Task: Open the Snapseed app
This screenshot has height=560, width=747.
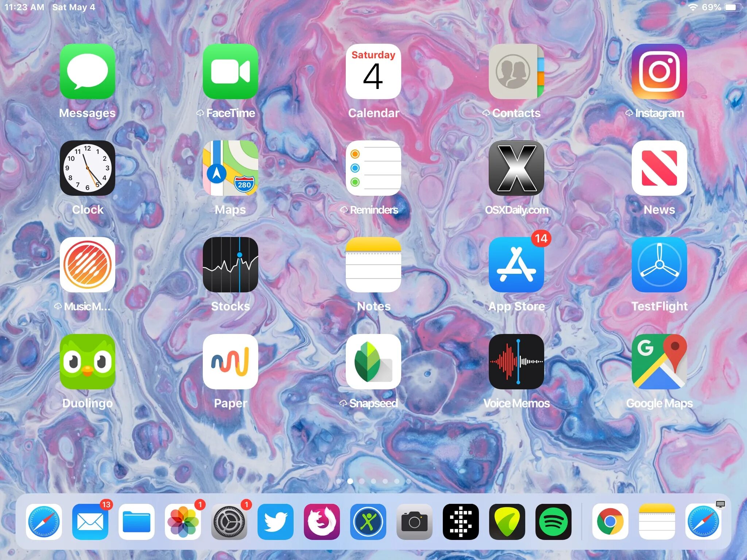Action: 373,362
